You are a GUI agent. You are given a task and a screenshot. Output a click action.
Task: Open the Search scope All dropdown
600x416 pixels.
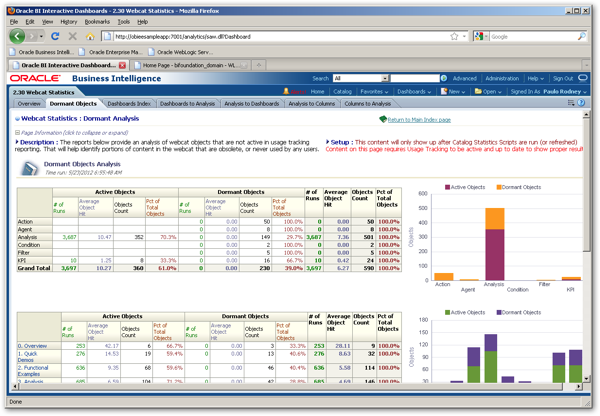click(x=385, y=78)
